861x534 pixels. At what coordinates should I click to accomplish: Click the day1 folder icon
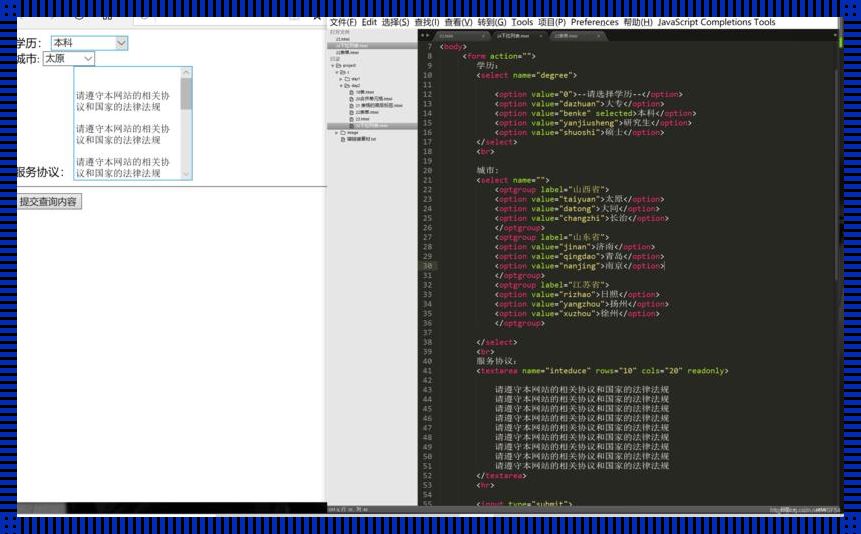[x=347, y=79]
